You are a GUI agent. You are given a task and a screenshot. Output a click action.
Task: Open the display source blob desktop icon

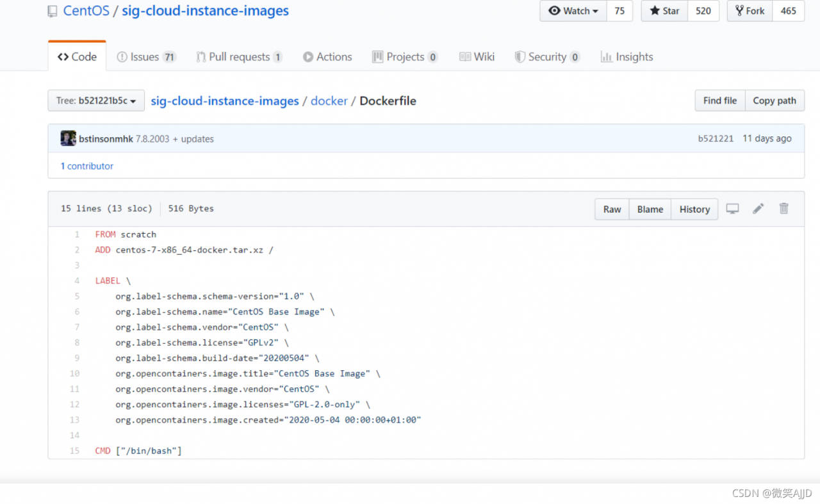tap(732, 209)
